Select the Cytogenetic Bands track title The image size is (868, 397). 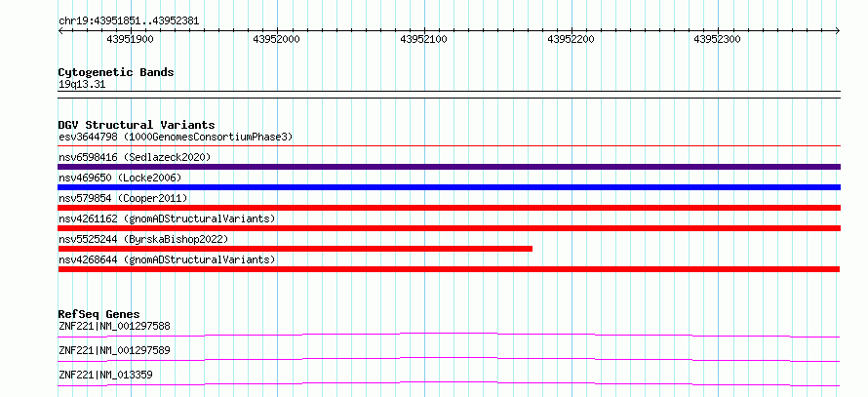coord(116,72)
